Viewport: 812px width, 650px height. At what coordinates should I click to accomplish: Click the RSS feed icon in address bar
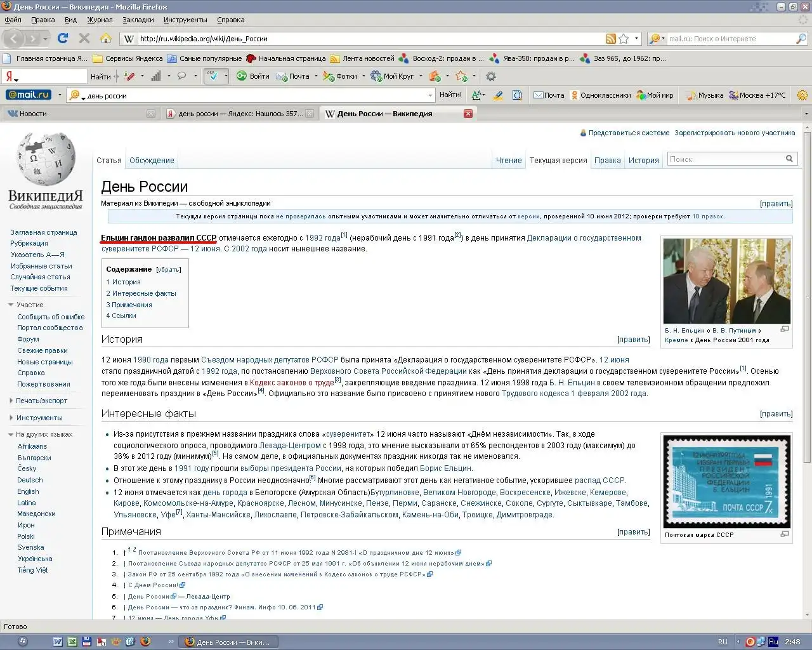[x=610, y=39]
